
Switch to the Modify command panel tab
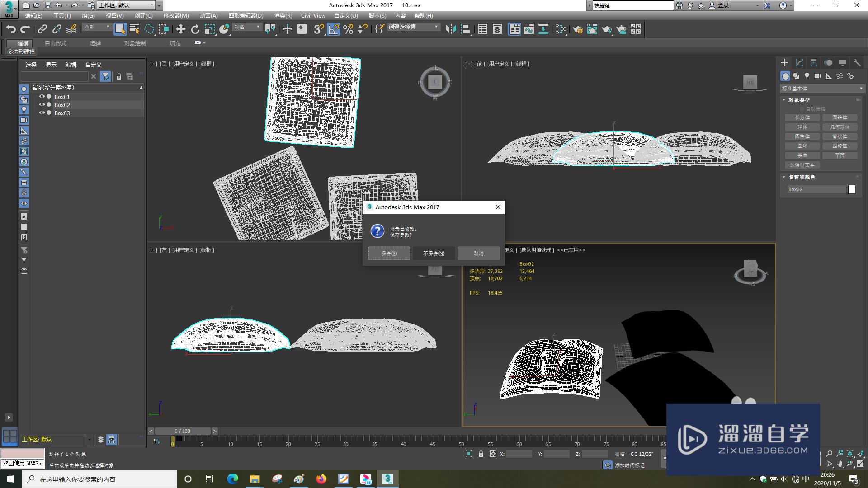point(799,63)
